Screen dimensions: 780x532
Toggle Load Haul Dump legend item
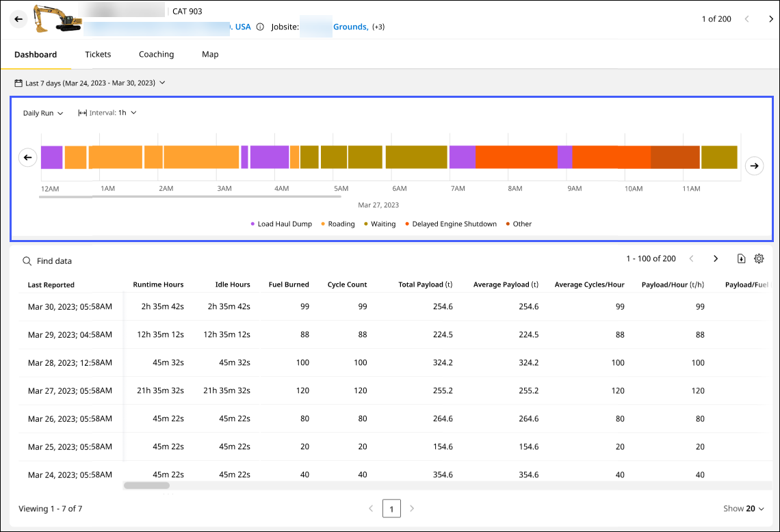281,224
